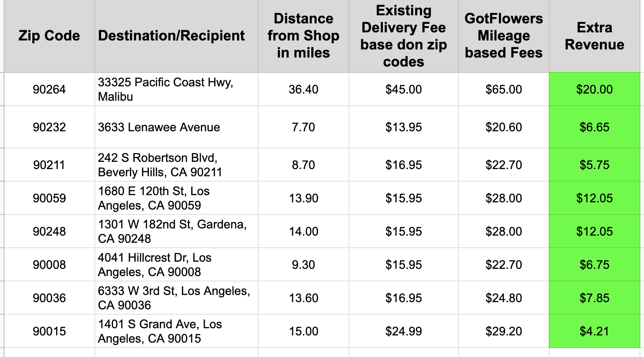Click the Zip Code column header

click(49, 36)
